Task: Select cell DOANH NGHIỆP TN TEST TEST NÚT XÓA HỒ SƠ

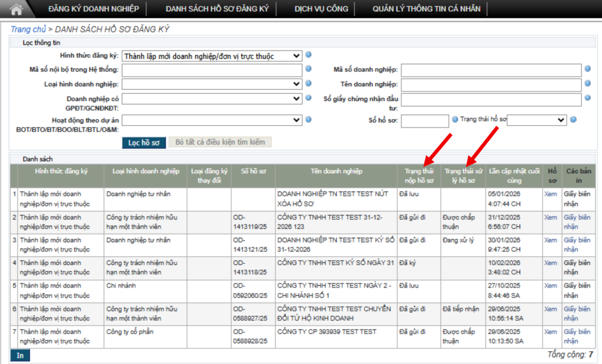Action: coord(336,199)
